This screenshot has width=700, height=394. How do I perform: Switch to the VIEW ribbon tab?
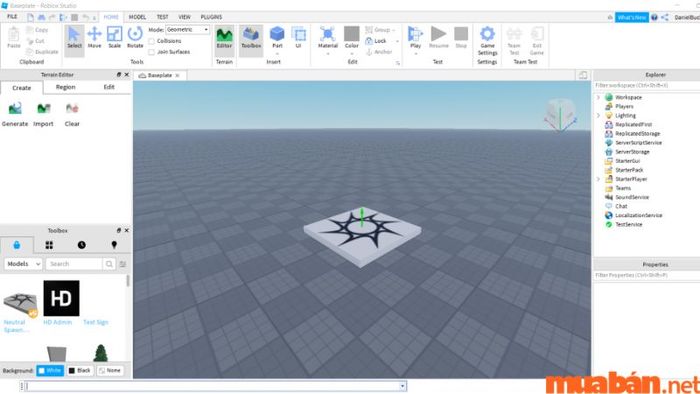(x=184, y=17)
